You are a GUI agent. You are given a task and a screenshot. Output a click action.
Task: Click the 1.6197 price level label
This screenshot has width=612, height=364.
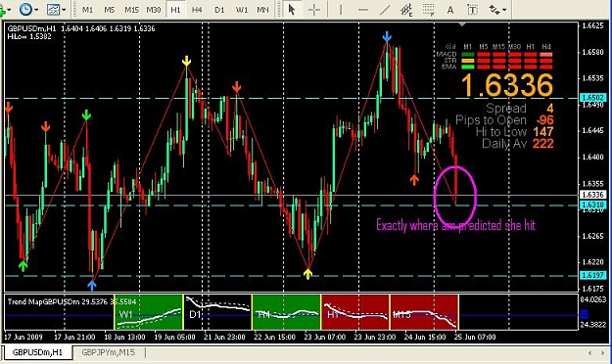[593, 275]
